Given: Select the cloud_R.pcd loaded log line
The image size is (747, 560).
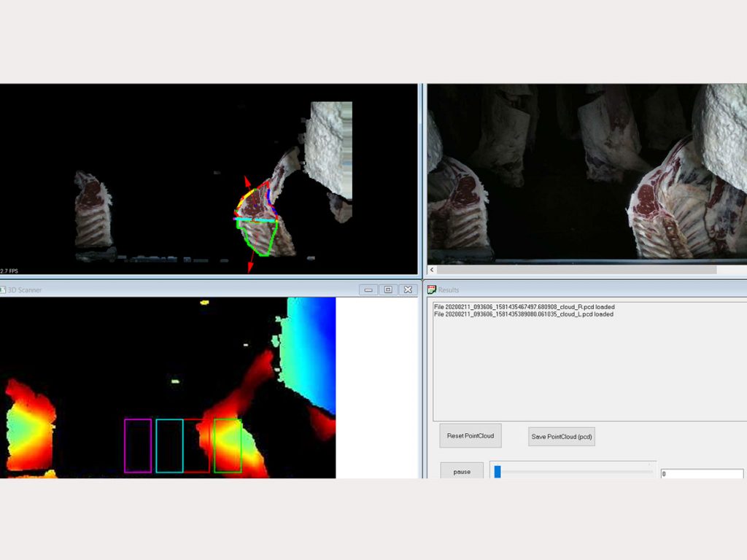Looking at the screenshot, I should tap(524, 307).
